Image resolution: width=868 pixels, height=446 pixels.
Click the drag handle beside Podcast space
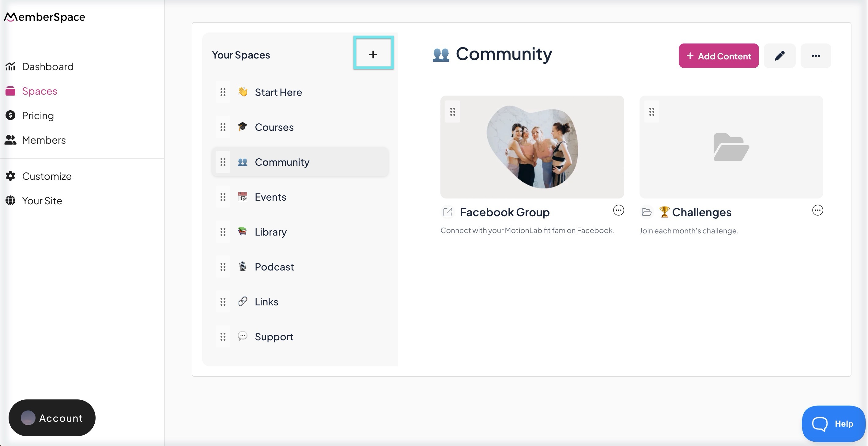223,267
